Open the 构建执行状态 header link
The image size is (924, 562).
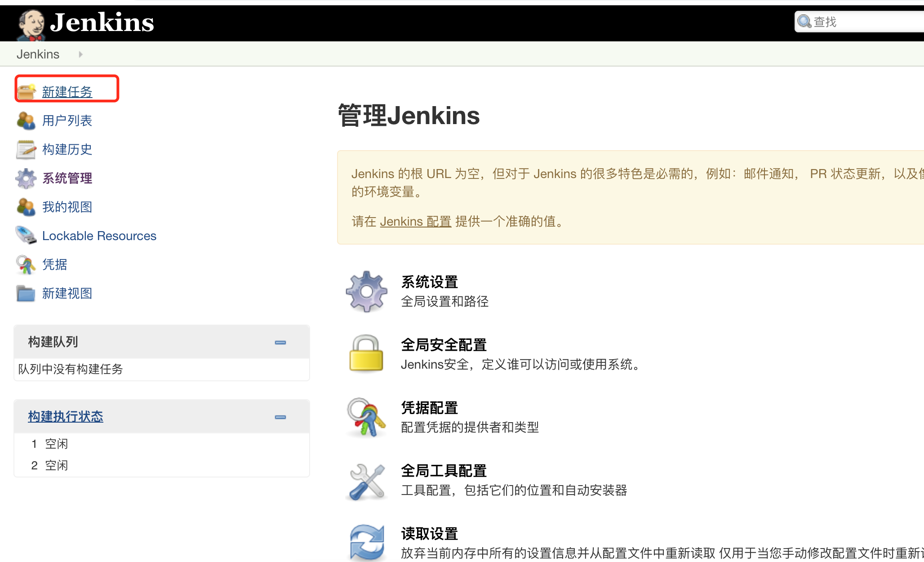(66, 416)
